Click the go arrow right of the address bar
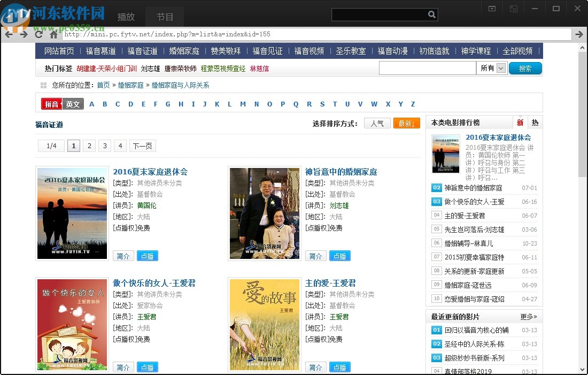This screenshot has height=375, width=588. 579,34
